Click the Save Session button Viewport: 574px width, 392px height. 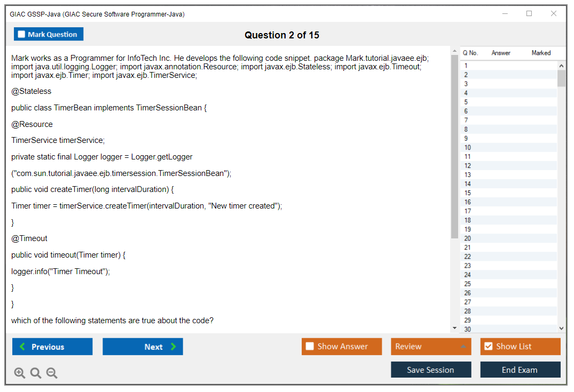[431, 370]
